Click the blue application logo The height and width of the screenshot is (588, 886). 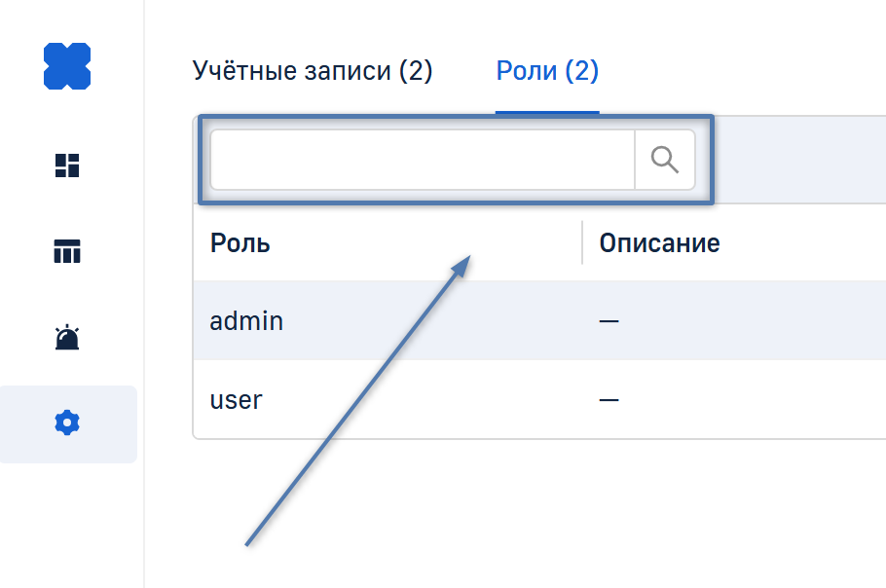pos(67,66)
